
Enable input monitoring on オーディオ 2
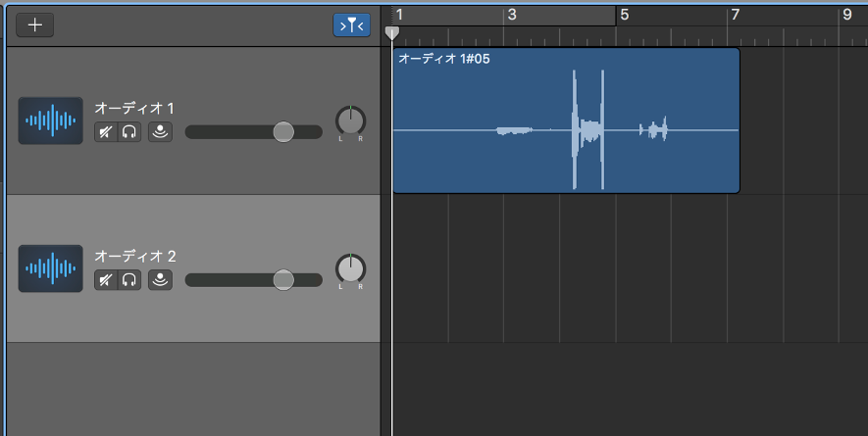point(160,280)
